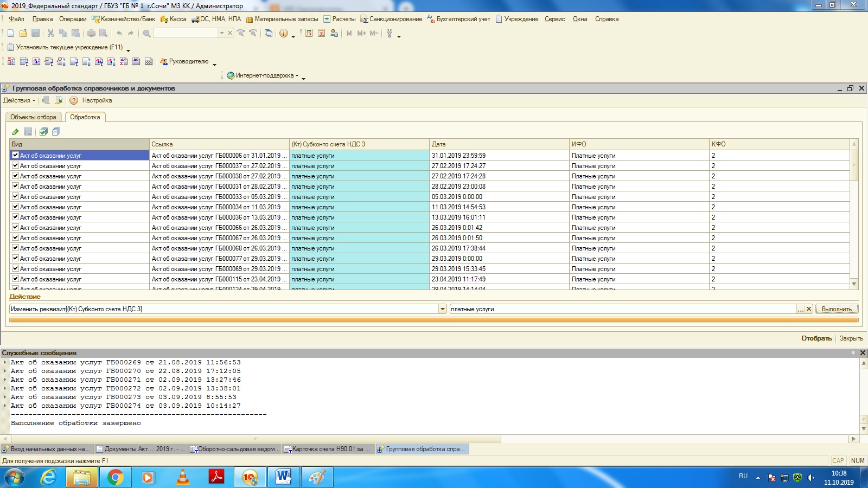
Task: Uncheck row with act ГБ000031 от 28.02.2019
Action: pyautogui.click(x=15, y=186)
